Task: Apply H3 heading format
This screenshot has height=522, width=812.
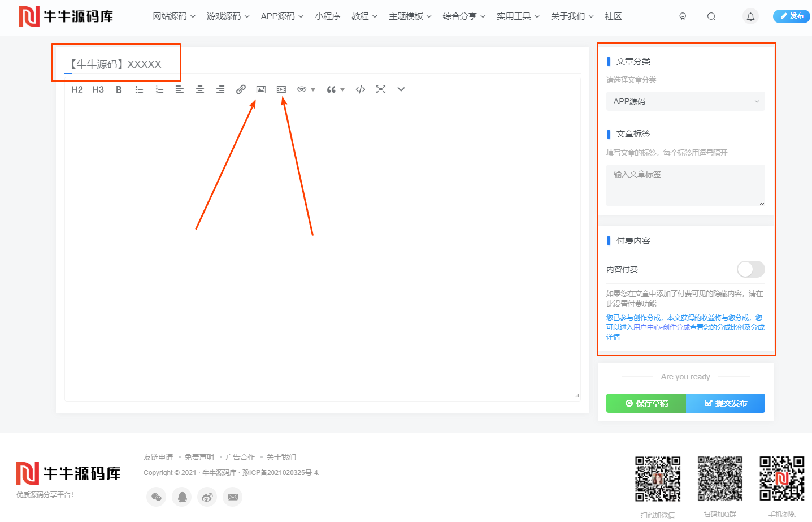Action: click(98, 89)
